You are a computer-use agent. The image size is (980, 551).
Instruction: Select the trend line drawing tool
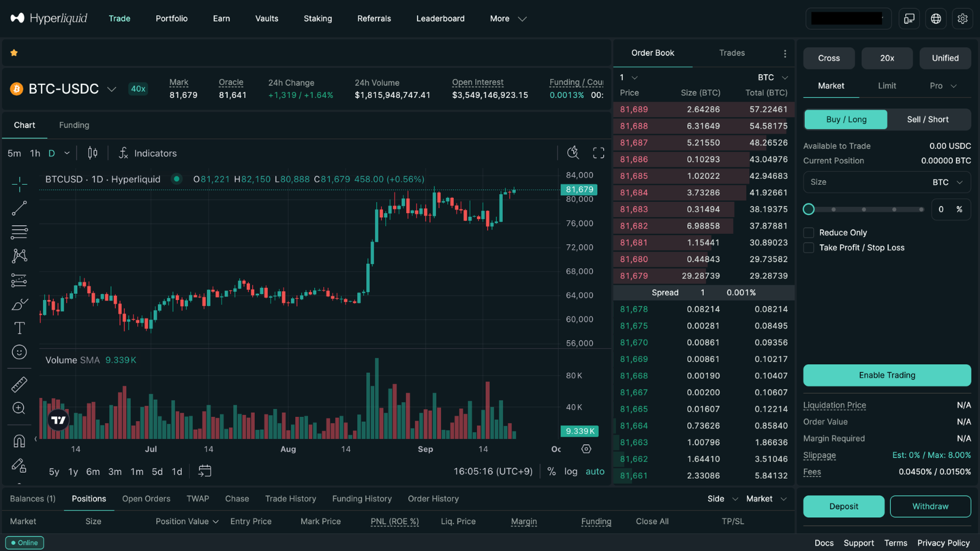[19, 208]
